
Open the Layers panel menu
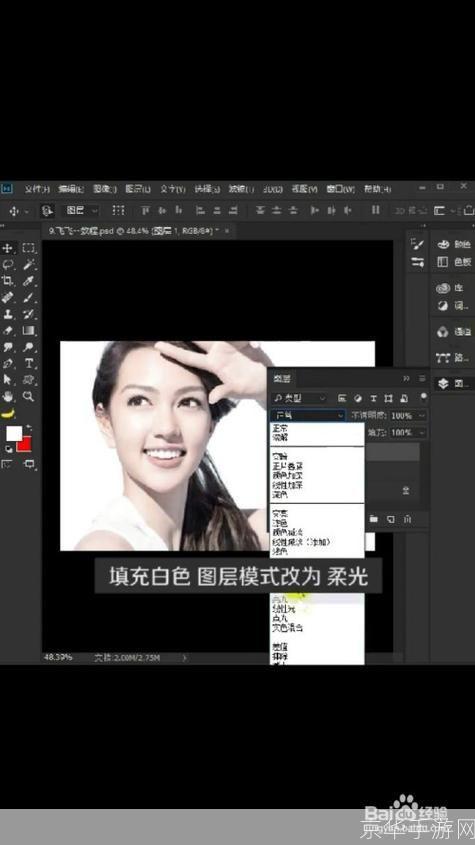point(422,378)
